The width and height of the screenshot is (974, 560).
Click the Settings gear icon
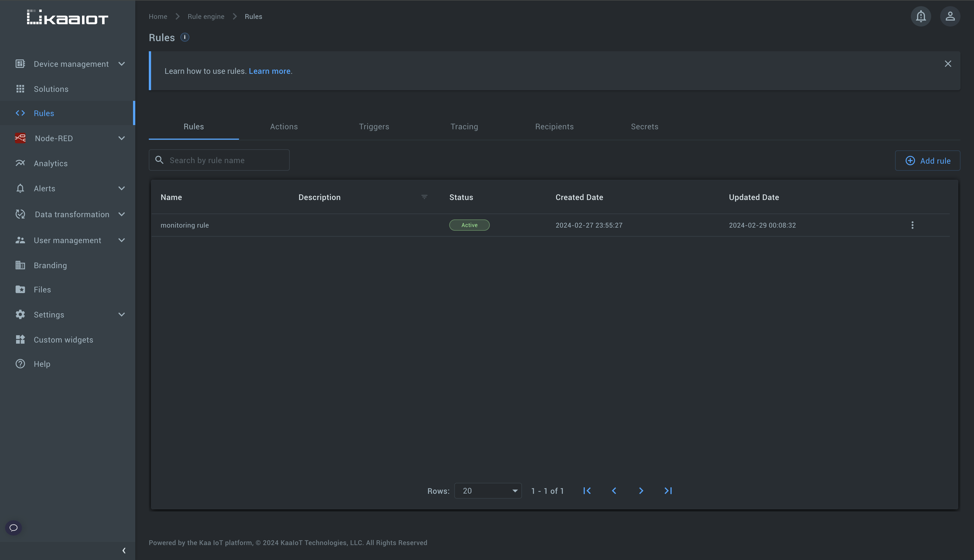tap(20, 314)
